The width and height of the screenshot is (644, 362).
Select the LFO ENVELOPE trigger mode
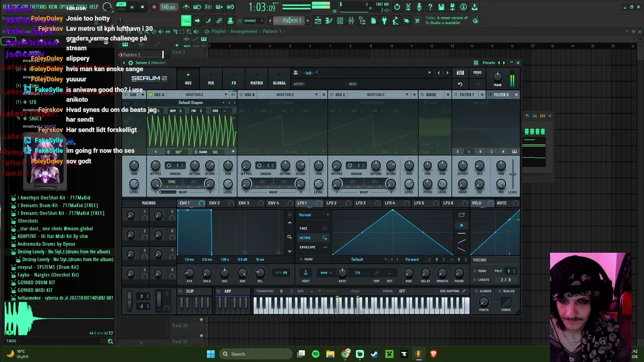point(312,247)
